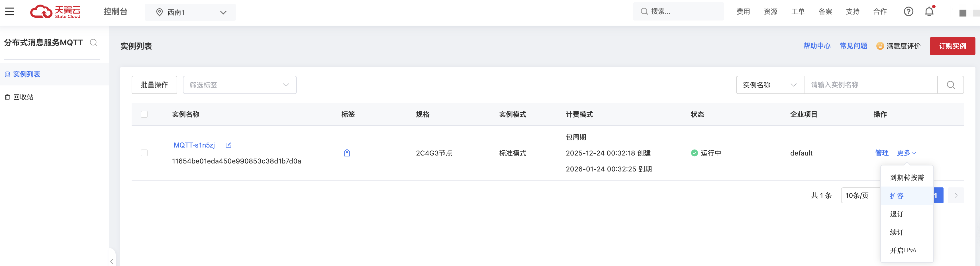The image size is (980, 266).
Task: Choose 续订 in the dropdown menu
Action: coord(907,232)
